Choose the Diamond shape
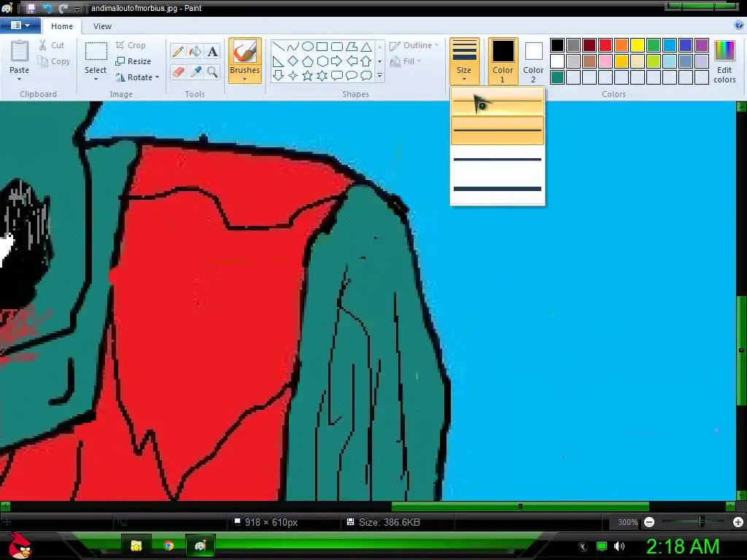The width and height of the screenshot is (747, 560). (x=293, y=61)
